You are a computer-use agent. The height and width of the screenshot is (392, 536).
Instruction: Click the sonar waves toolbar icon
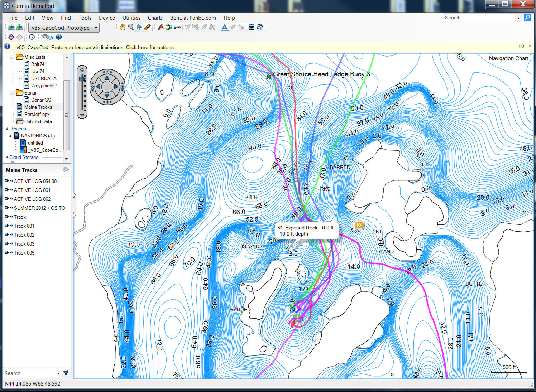pos(47,37)
